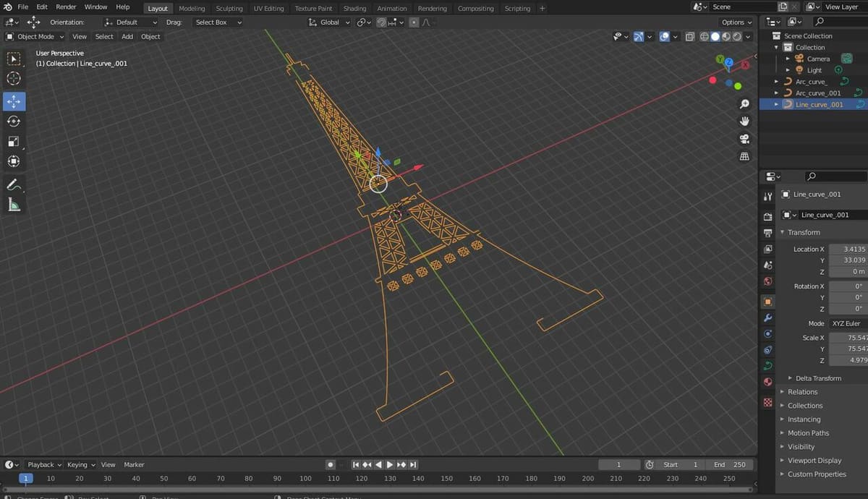
Task: Switch perspective/orthographic with the grid gizmo
Action: point(744,156)
